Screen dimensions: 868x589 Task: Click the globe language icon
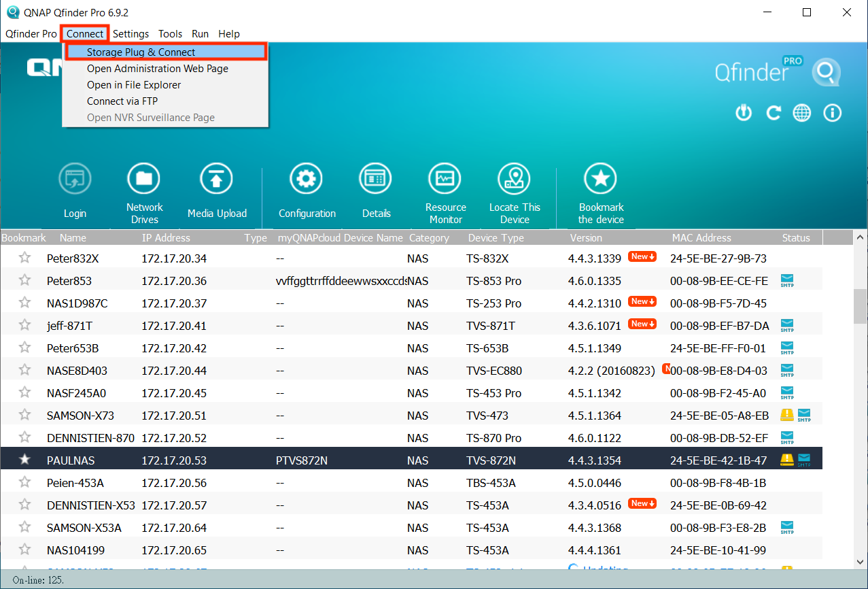point(803,113)
